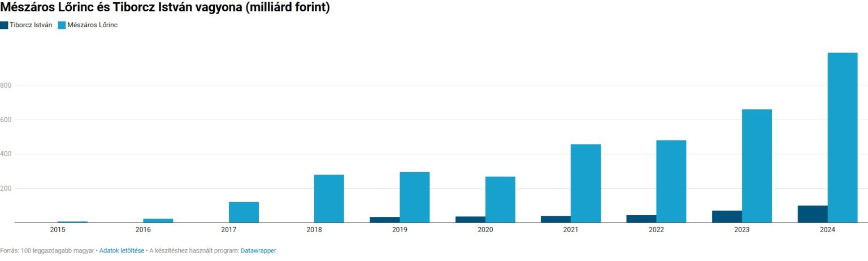Click the 2022 x-axis label
The height and width of the screenshot is (261, 868).
coord(657,230)
